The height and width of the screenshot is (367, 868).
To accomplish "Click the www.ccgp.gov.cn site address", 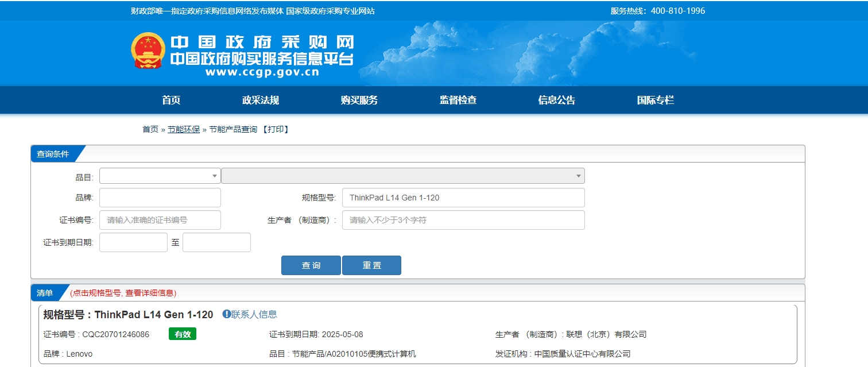I will coord(262,72).
